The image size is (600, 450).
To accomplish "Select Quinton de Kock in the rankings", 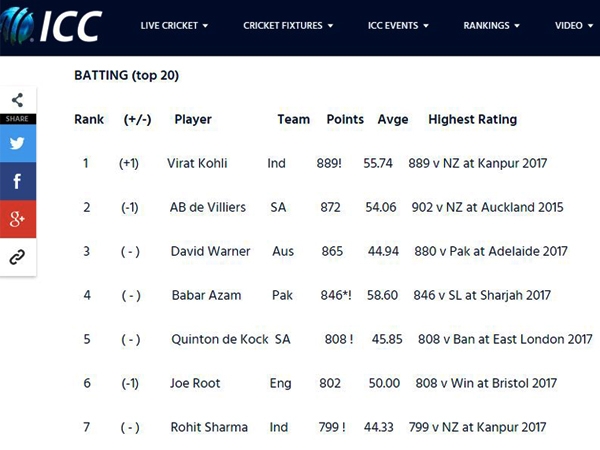I will [x=219, y=339].
